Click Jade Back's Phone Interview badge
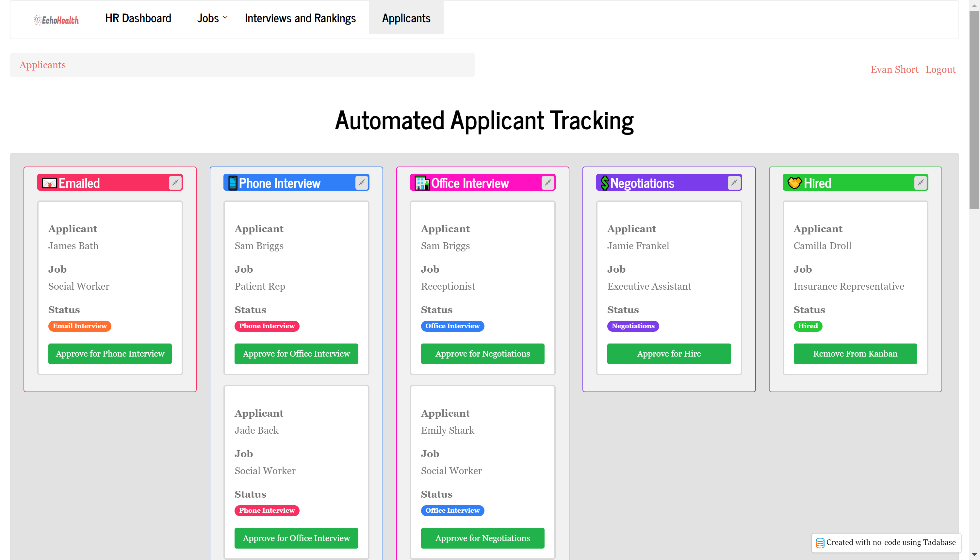 (267, 511)
